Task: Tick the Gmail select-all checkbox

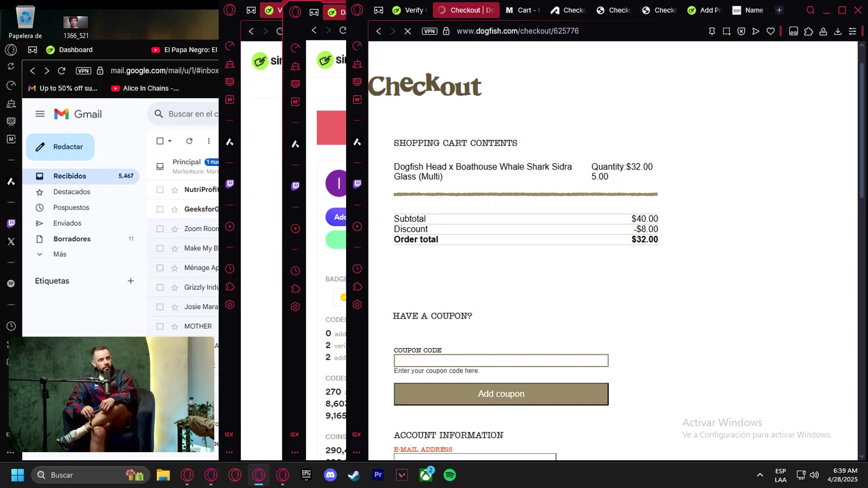Action: pos(160,141)
